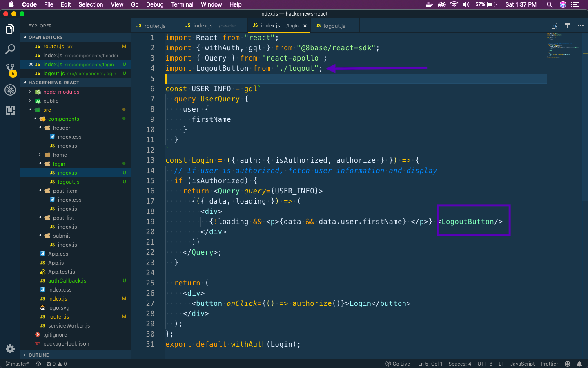Open Notification Center list icon
Screen dimensions: 588x368
(x=575, y=4)
